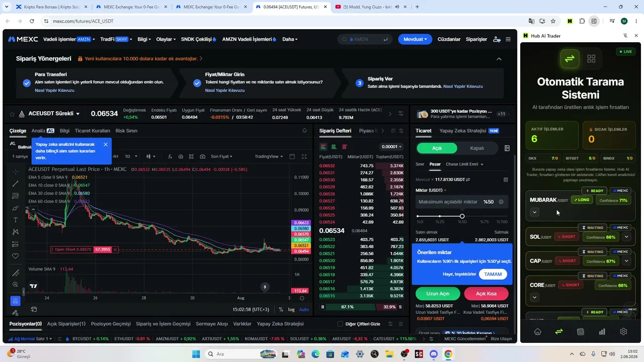Open the Ticaret Kuralları tab
The height and width of the screenshot is (362, 644).
pos(92,131)
